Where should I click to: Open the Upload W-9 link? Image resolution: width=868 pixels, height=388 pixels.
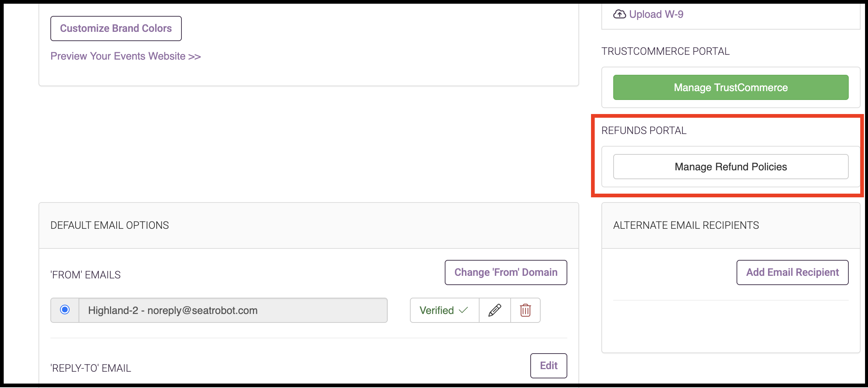(656, 14)
